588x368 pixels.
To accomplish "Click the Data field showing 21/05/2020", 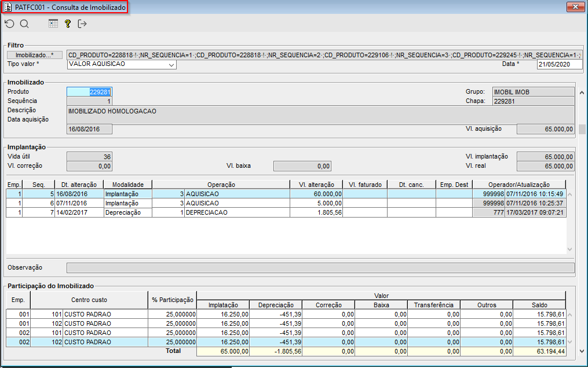I will (x=559, y=64).
